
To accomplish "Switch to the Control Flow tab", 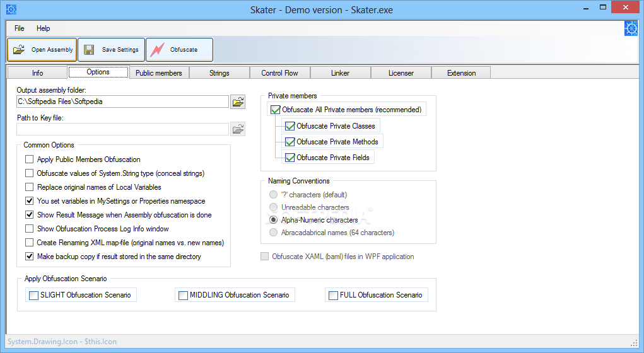I will tap(279, 72).
